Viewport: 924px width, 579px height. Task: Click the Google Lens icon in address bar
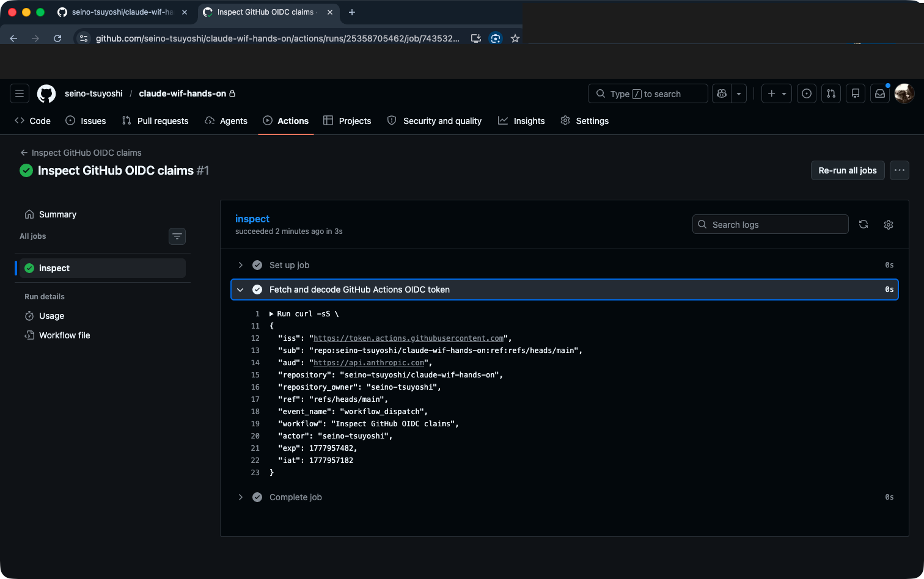point(496,38)
